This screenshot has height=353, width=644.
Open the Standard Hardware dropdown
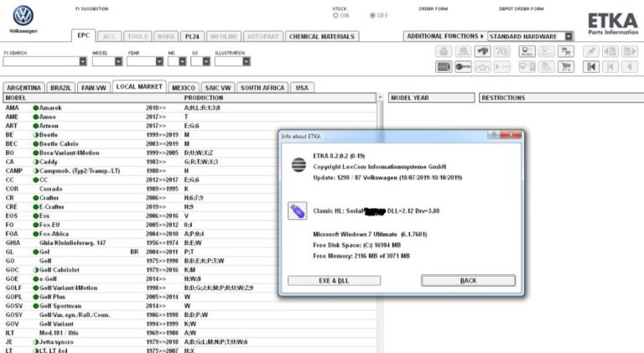(569, 37)
